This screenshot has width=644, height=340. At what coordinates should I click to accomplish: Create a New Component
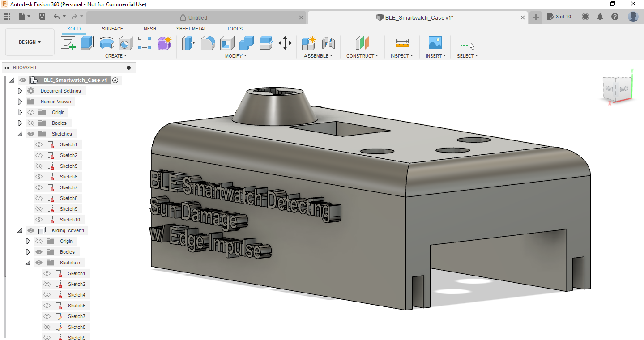click(309, 43)
